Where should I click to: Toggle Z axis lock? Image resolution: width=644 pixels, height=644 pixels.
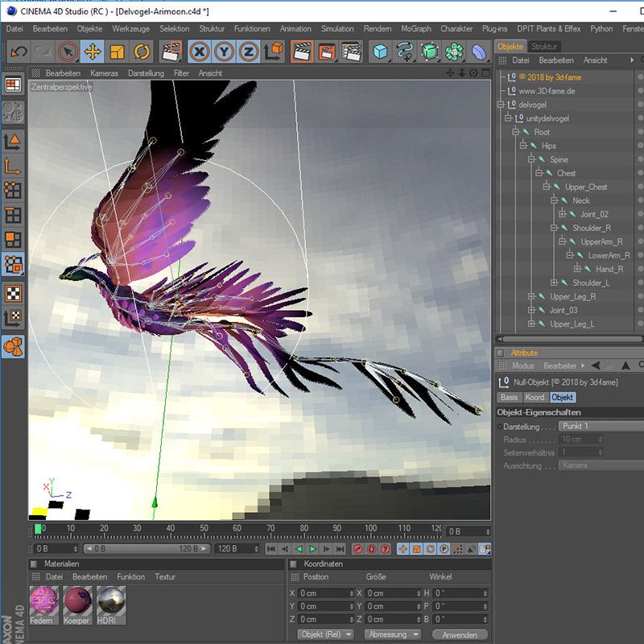pos(249,52)
